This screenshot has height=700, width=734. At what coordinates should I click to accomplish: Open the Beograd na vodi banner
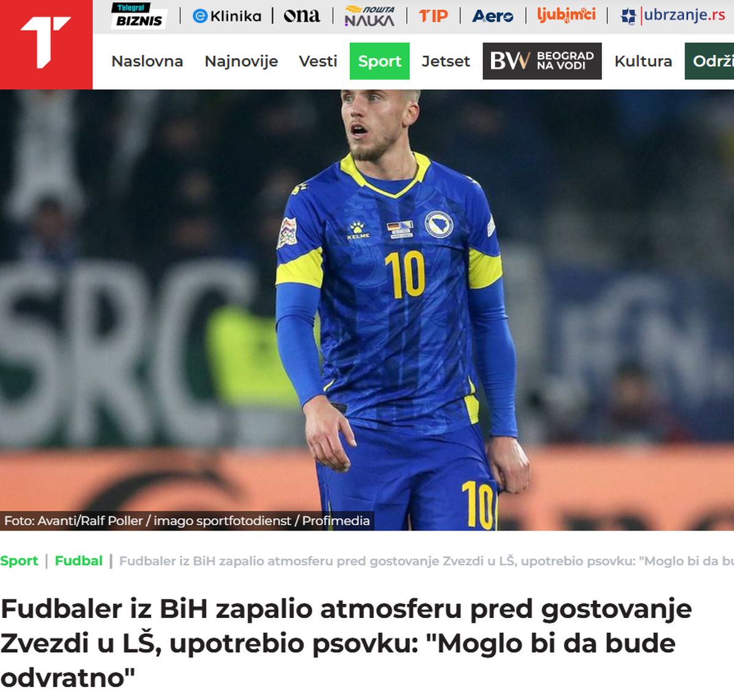[542, 61]
